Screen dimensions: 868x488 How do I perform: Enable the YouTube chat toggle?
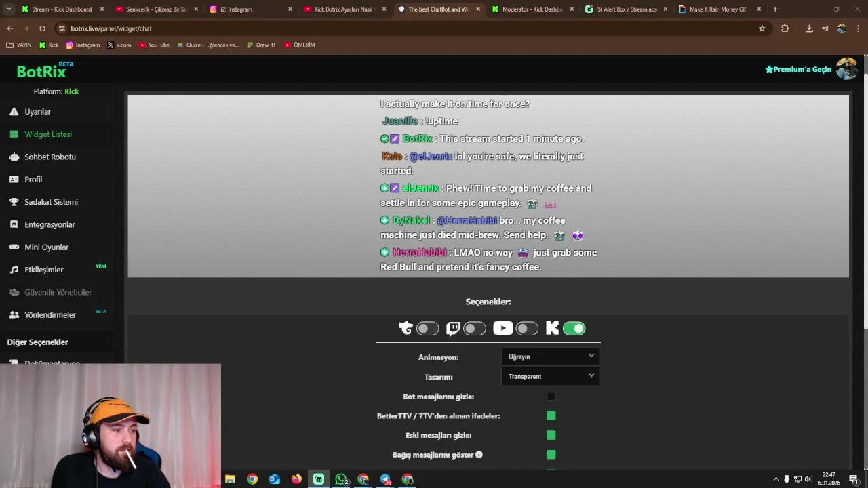tap(527, 329)
